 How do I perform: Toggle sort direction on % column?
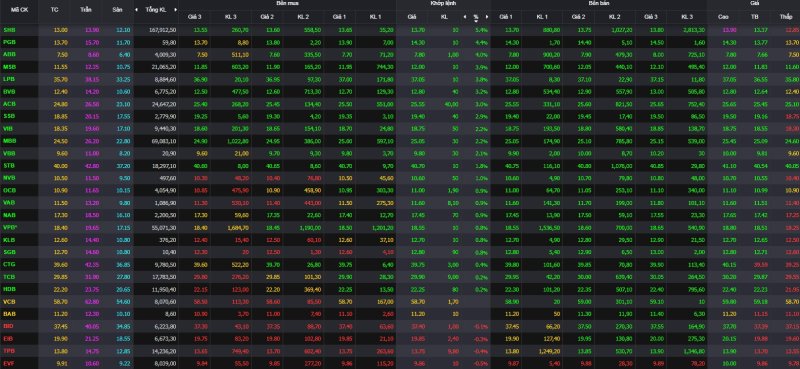(x=476, y=21)
